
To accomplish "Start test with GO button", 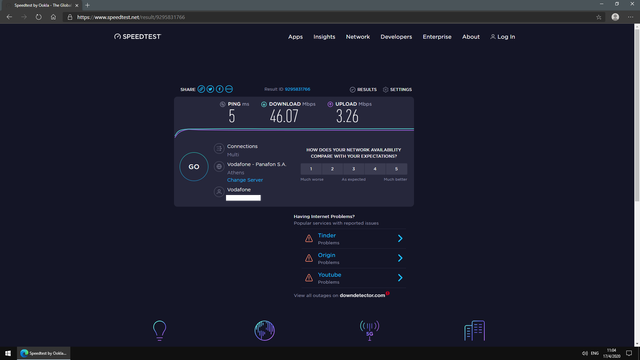I will [194, 167].
